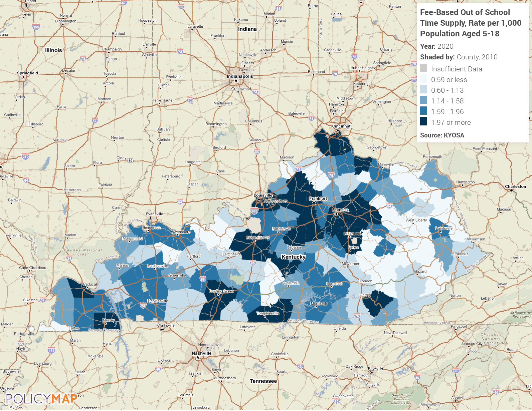Click the Henderson label near Evansville
Viewport: 532px width, 411px height.
pyautogui.click(x=152, y=228)
